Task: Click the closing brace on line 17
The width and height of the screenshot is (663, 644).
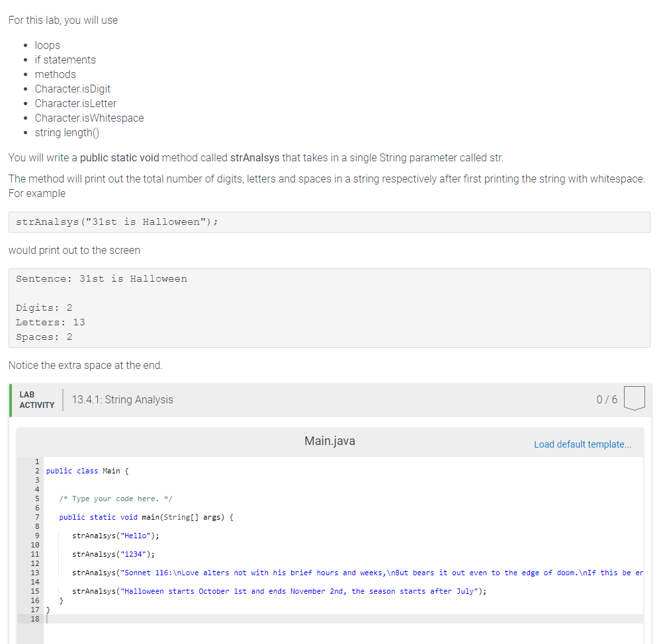Action: coord(48,610)
